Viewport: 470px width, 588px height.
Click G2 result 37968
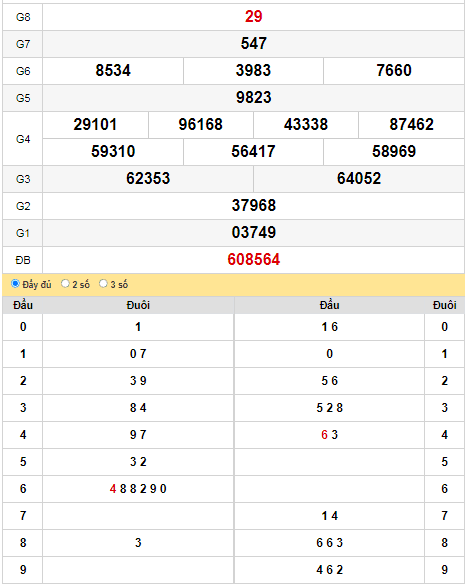[x=254, y=206]
